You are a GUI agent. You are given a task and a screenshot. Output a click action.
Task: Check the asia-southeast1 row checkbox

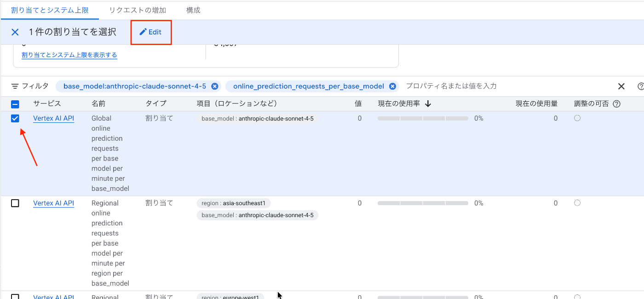(15, 203)
